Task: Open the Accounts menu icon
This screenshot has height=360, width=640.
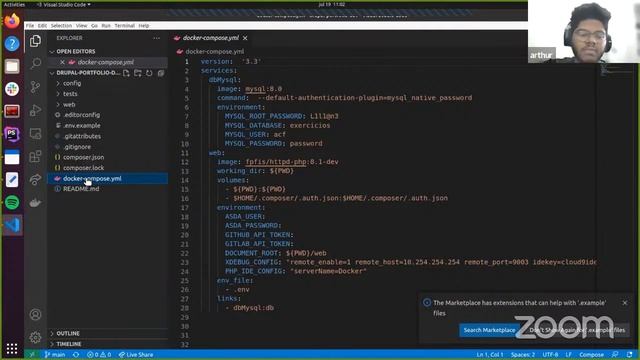Action: [x=36, y=314]
